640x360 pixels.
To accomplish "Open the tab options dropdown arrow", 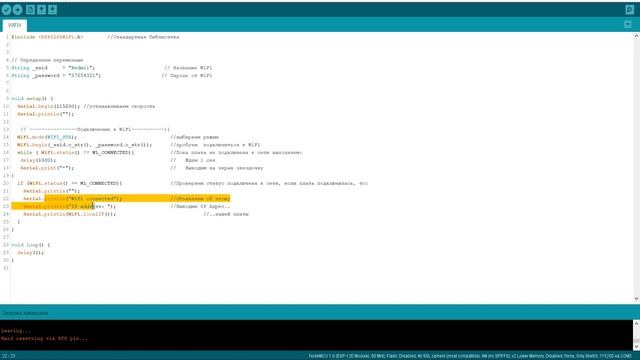I will 628,25.
